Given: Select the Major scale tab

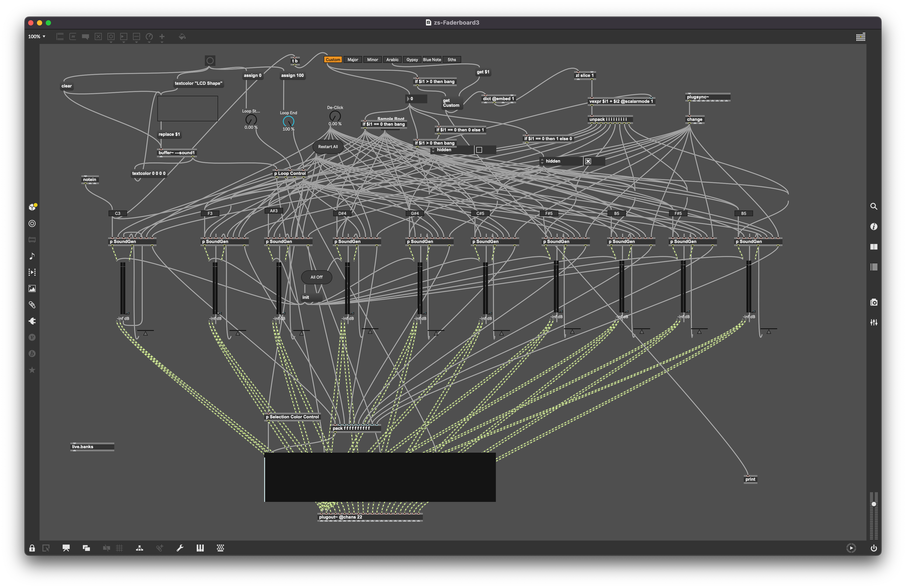Looking at the screenshot, I should point(353,60).
